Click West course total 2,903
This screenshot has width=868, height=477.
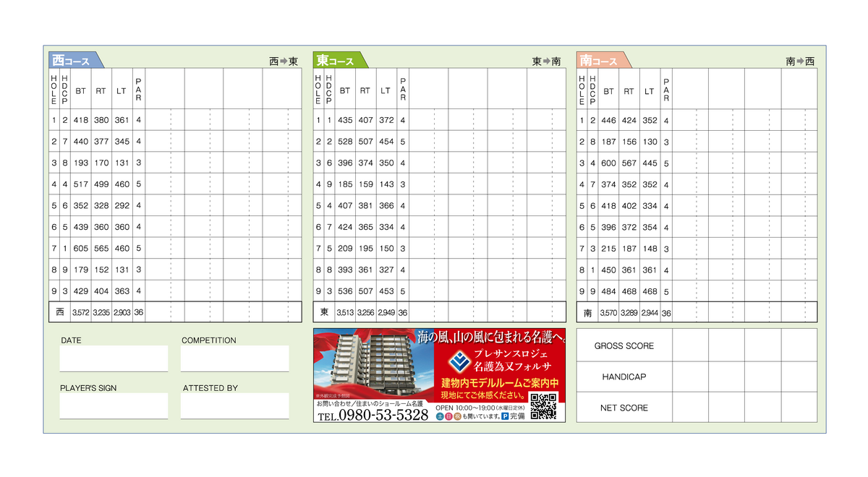pos(122,312)
